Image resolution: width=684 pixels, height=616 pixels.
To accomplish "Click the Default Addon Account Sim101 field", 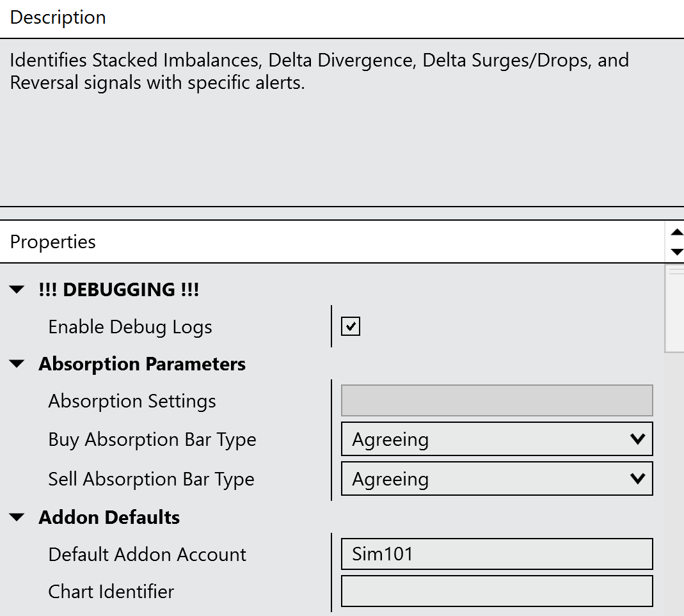I will [497, 554].
